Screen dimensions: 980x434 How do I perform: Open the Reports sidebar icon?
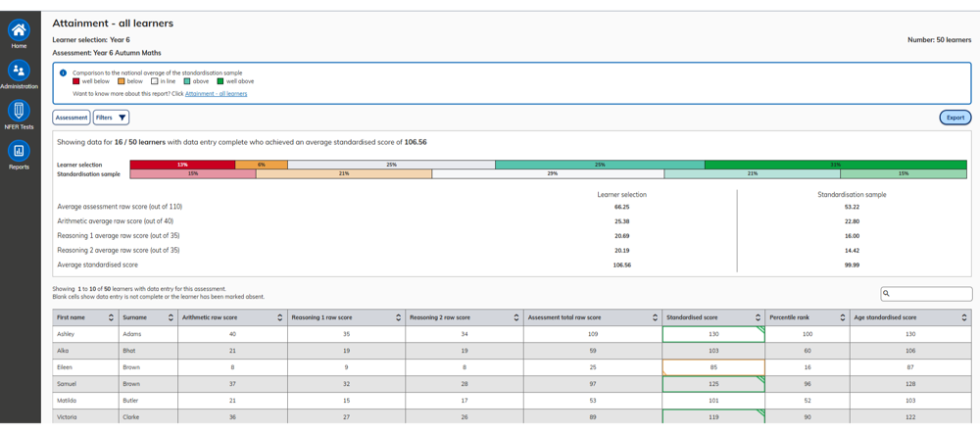pyautogui.click(x=19, y=151)
